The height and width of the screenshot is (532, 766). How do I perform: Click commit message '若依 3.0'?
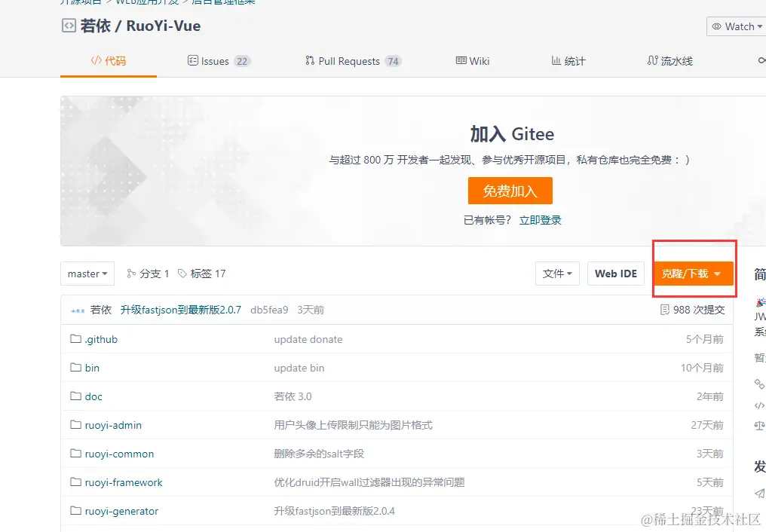293,397
